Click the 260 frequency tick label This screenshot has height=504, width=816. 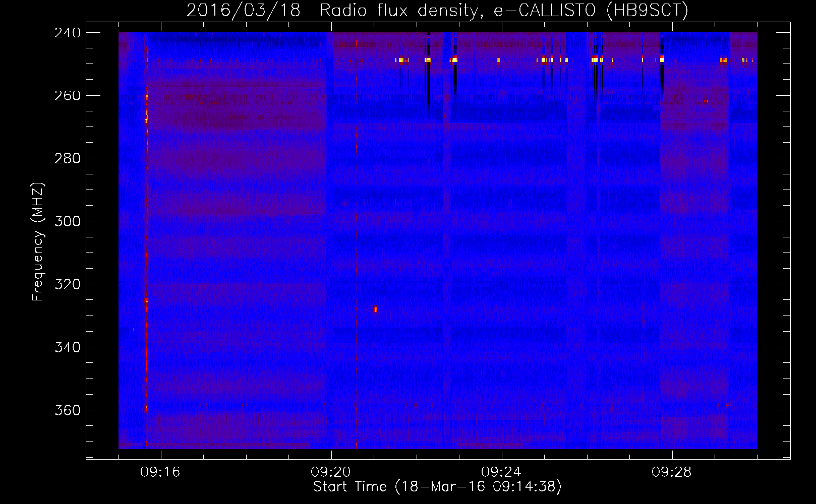(x=68, y=96)
